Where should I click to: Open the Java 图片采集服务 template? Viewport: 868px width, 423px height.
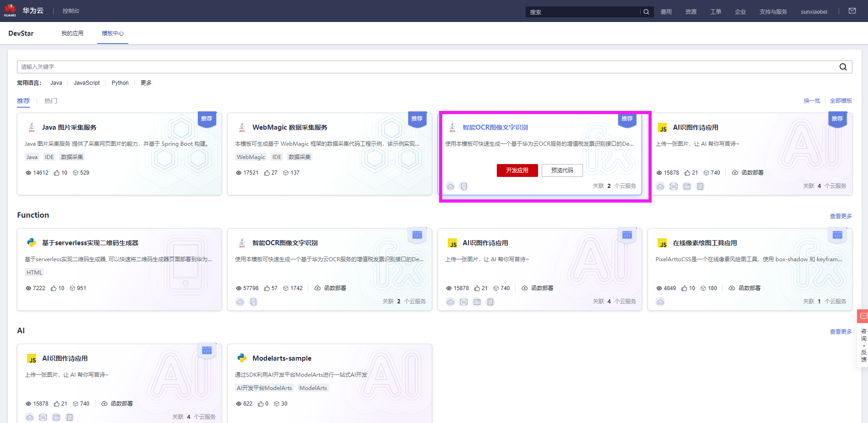[69, 127]
